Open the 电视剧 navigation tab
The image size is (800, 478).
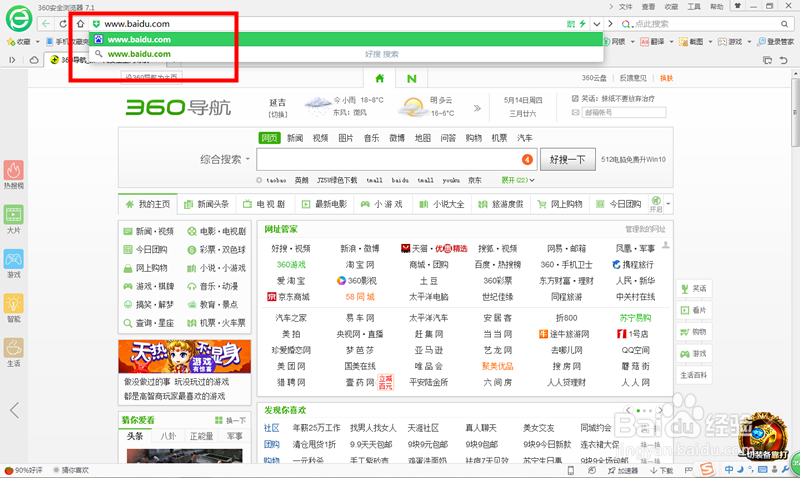[264, 204]
